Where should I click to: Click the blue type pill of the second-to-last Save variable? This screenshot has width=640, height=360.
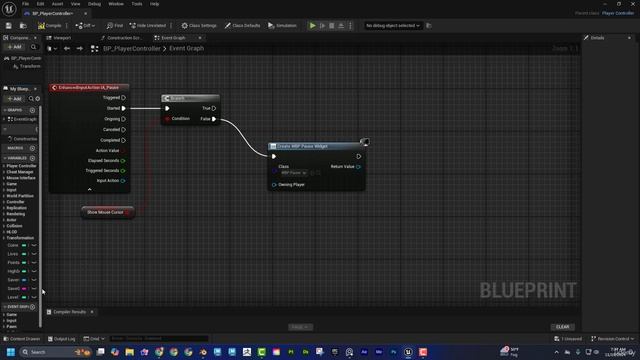[x=24, y=280]
